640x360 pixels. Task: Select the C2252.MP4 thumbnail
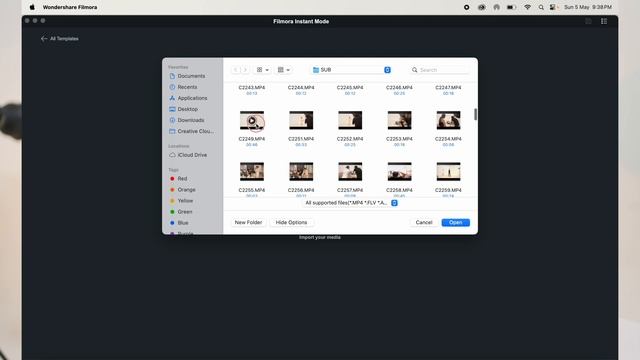pyautogui.click(x=350, y=120)
